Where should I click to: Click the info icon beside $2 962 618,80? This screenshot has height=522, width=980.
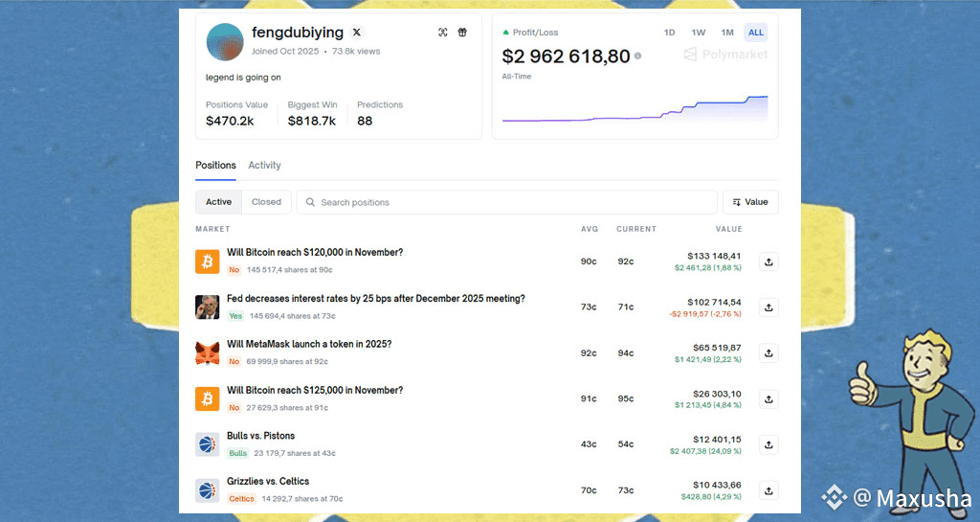637,56
